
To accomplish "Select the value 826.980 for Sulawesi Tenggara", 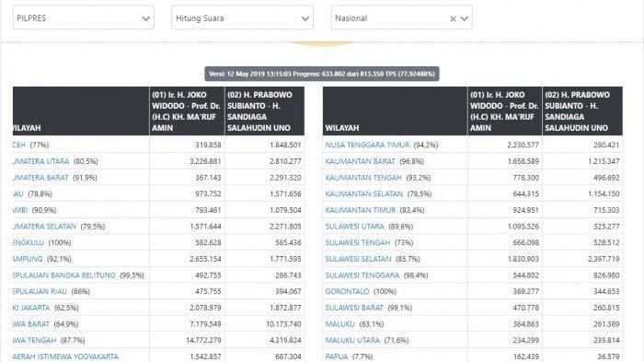I will click(x=606, y=275).
